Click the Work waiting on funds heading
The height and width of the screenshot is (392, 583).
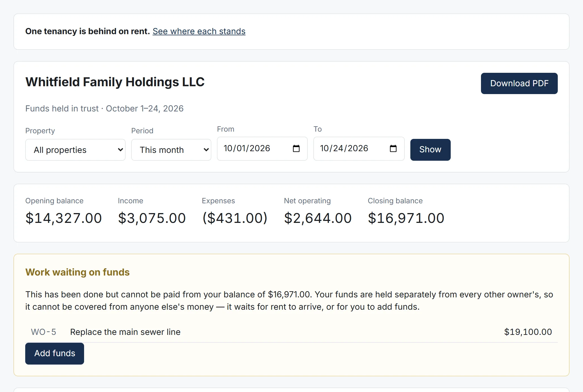[77, 272]
